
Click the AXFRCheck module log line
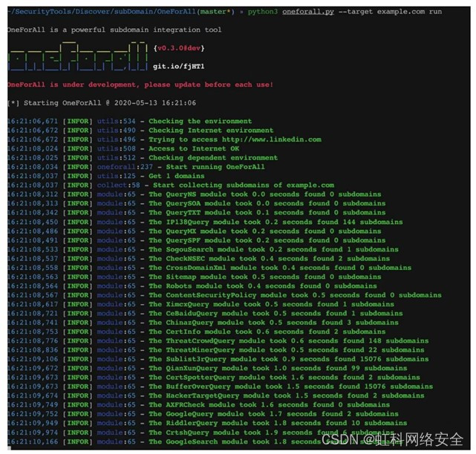pyautogui.click(x=199, y=404)
